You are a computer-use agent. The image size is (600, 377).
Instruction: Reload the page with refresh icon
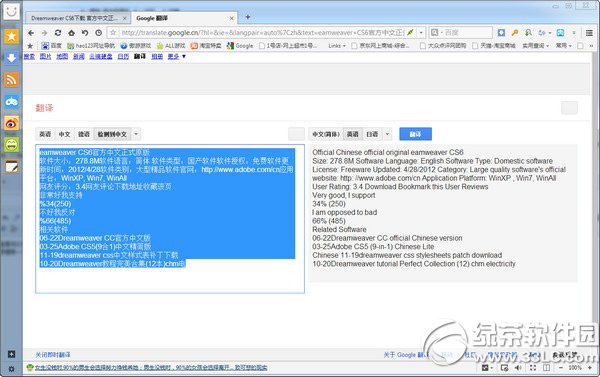click(58, 33)
